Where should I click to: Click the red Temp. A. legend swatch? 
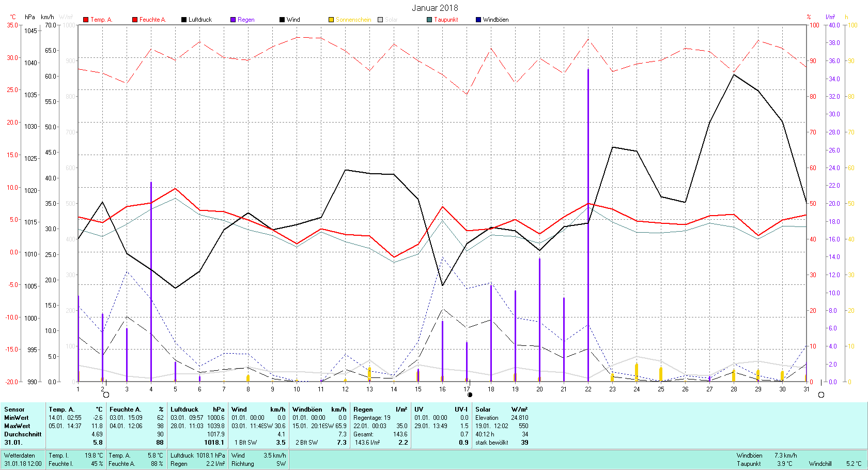click(86, 20)
